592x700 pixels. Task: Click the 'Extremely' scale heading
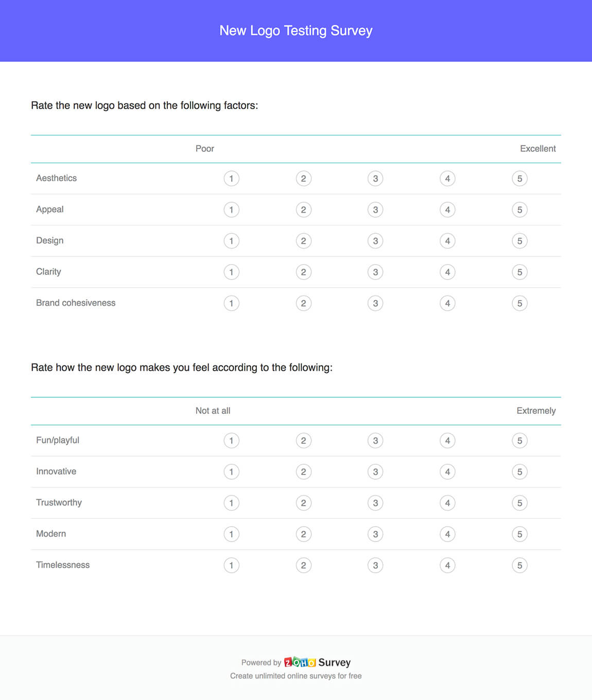536,411
